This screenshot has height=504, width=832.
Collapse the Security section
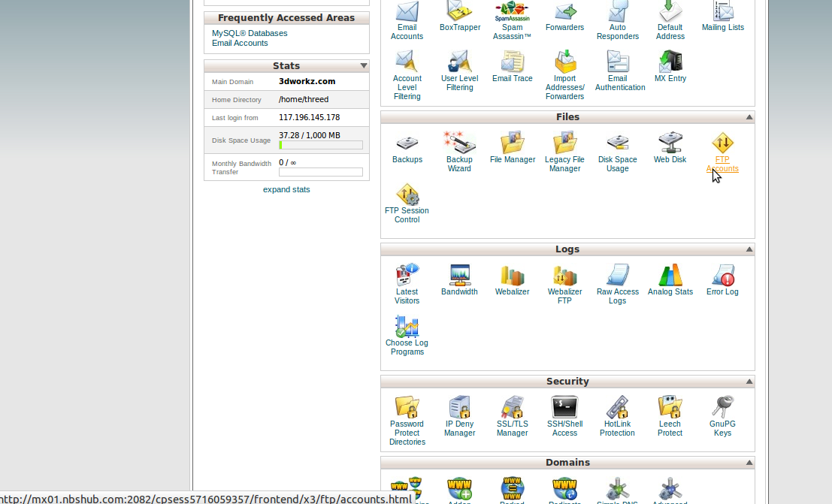tap(749, 382)
